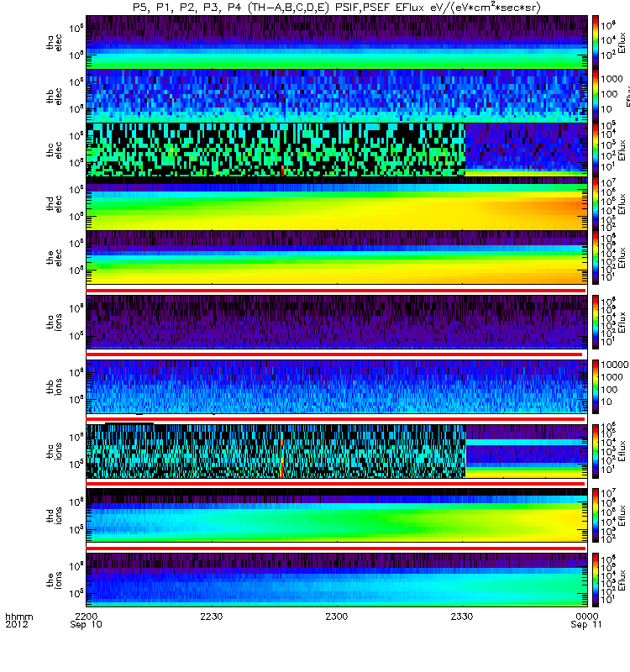This screenshot has height=672, width=630.
Task: Click the 2300 time axis label
Action: coord(337,617)
